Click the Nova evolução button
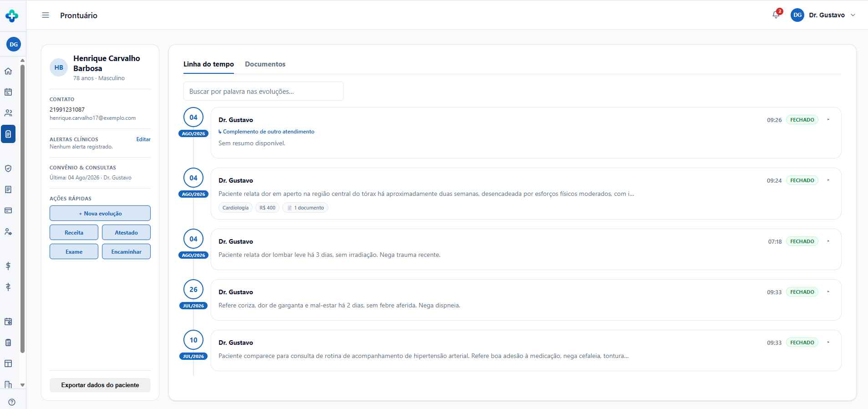This screenshot has height=409, width=868. (x=100, y=213)
